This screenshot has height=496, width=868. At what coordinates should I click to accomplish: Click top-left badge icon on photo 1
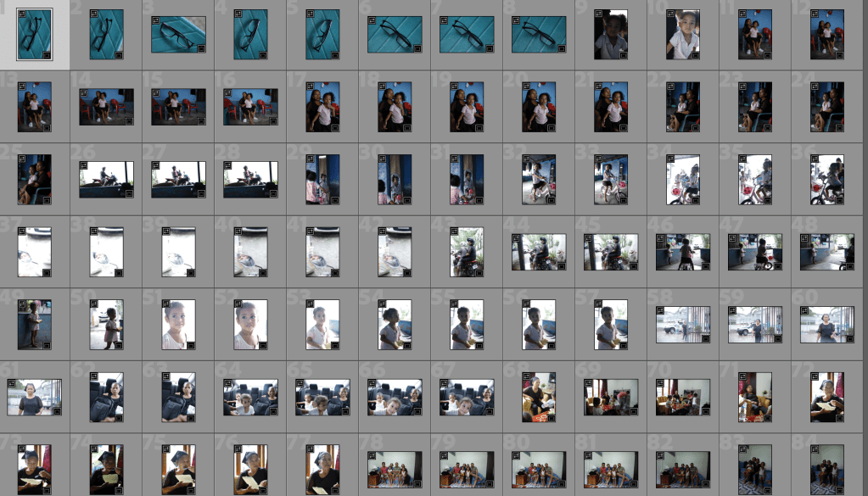click(x=22, y=14)
